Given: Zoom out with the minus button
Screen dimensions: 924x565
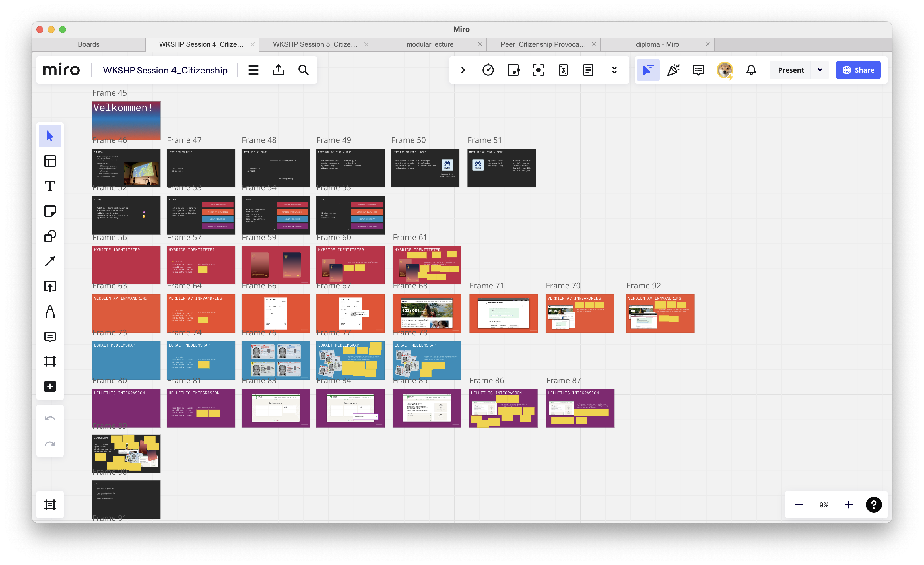Looking at the screenshot, I should coord(798,505).
